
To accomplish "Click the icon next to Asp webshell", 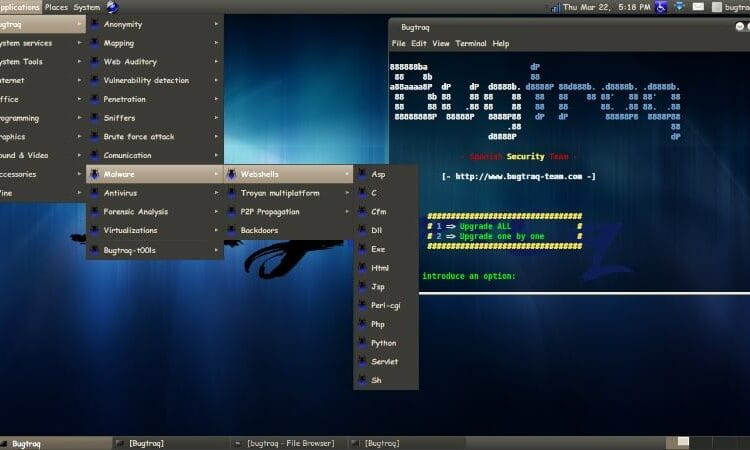I will point(362,174).
